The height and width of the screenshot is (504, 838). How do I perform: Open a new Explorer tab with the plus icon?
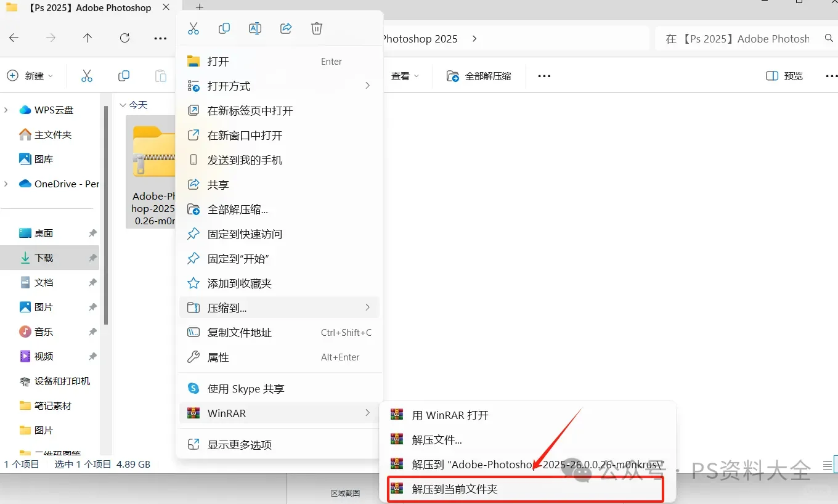point(198,7)
